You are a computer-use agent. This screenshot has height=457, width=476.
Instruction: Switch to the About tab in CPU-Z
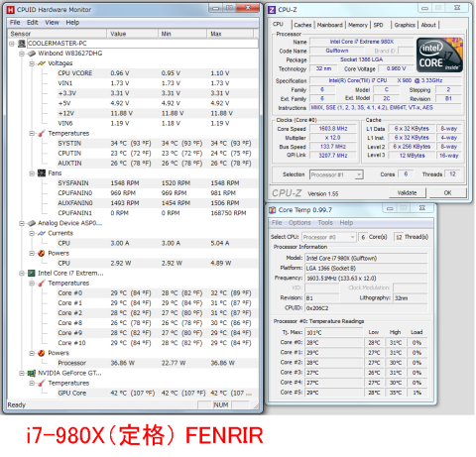pyautogui.click(x=428, y=25)
